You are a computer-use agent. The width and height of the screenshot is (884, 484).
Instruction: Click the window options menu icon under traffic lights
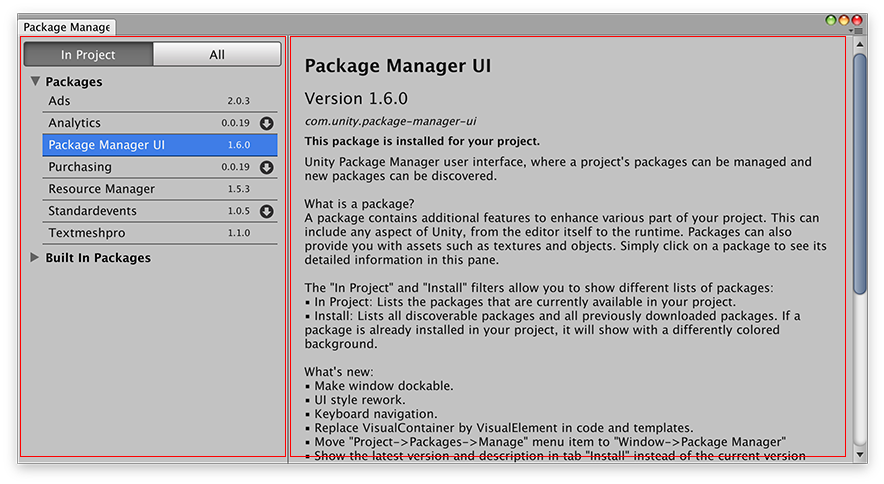tap(855, 31)
